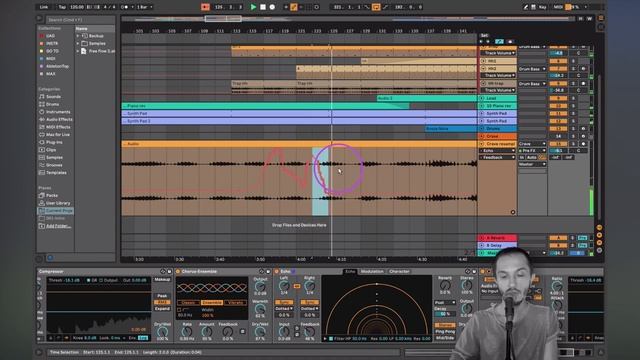
Task: Open the 1 Bar quantization dropdown
Action: [144, 7]
